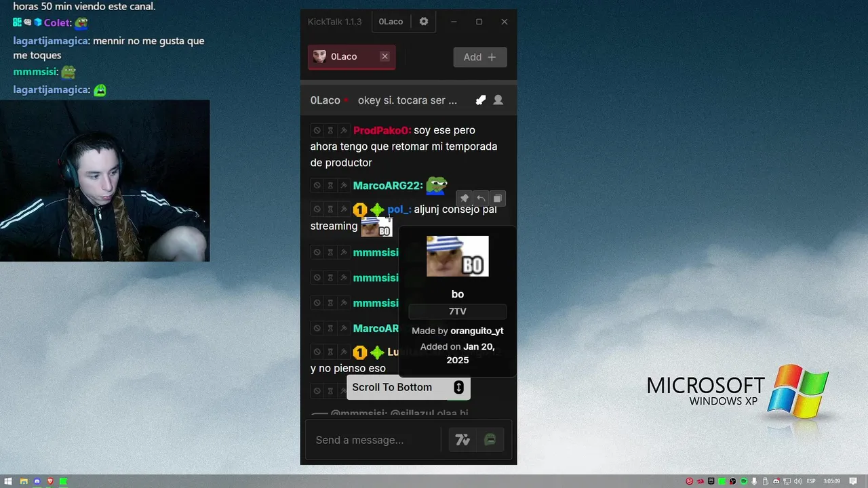
Task: Switch ESP keyboard language in tray
Action: click(x=811, y=481)
